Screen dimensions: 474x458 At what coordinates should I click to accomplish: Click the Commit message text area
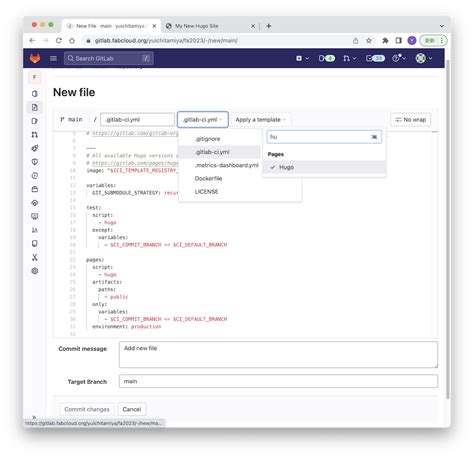[x=278, y=355]
